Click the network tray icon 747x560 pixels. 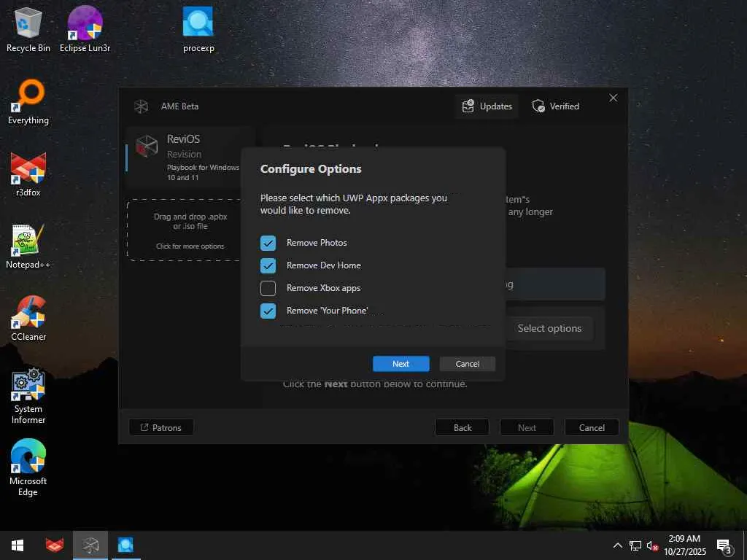pos(635,545)
